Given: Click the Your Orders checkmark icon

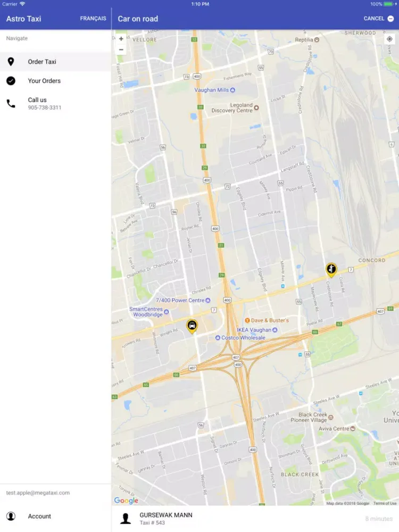Looking at the screenshot, I should coord(11,81).
